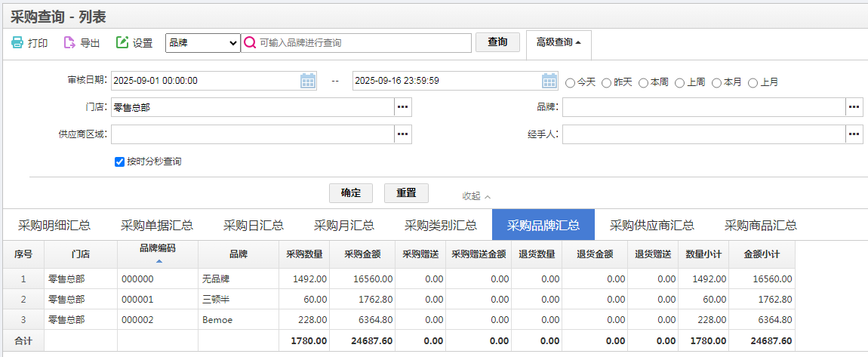Click the brand (品牌) ellipsis picker
The width and height of the screenshot is (868, 357).
854,108
